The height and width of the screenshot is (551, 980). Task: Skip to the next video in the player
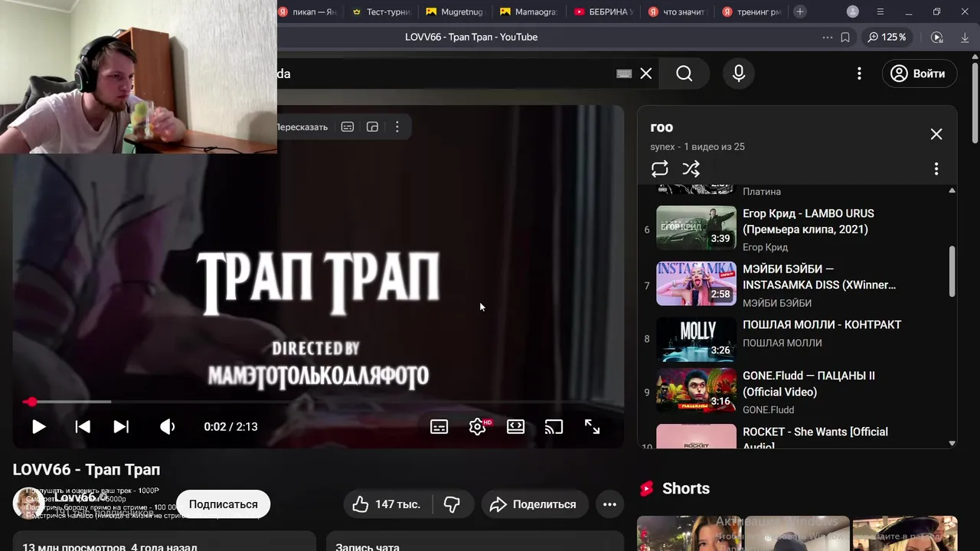(x=121, y=427)
